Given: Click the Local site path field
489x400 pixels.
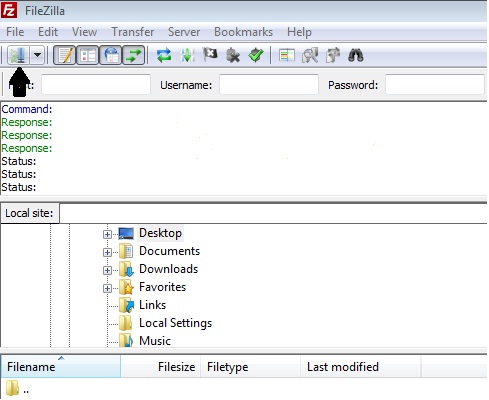Looking at the screenshot, I should coord(273,213).
